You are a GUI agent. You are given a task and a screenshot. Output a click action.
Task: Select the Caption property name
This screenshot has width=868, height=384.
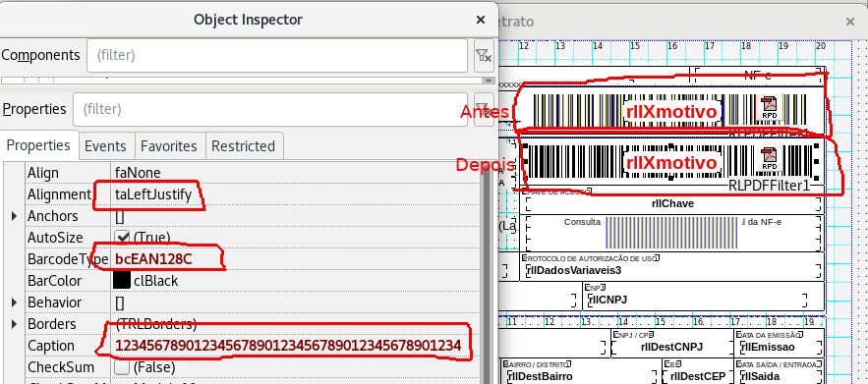[51, 346]
